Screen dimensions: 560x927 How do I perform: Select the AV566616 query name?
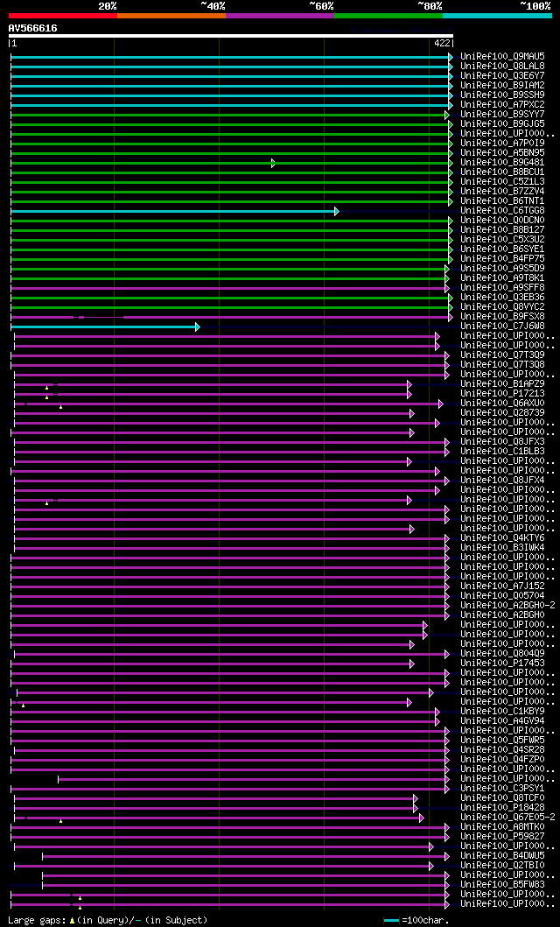pyautogui.click(x=33, y=28)
